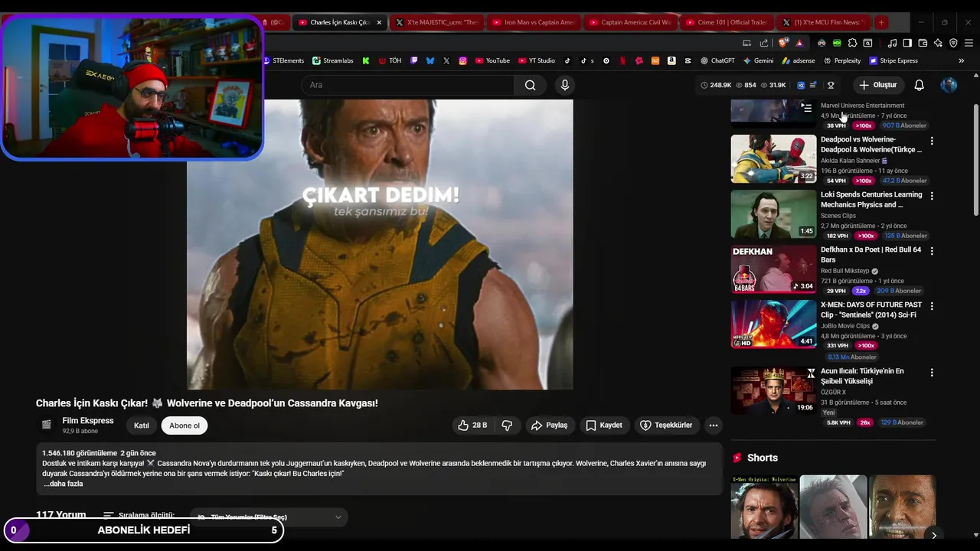Click the vidIQ trophy icon

[831, 85]
